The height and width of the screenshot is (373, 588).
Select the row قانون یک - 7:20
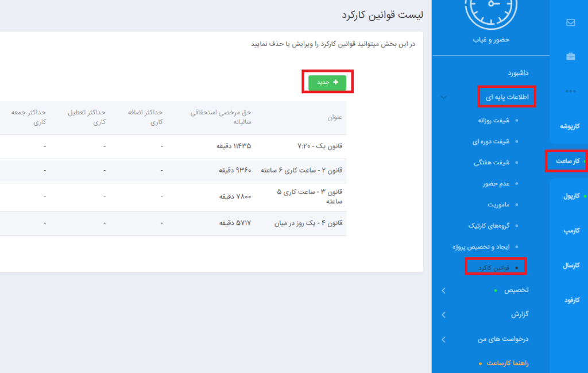point(310,146)
